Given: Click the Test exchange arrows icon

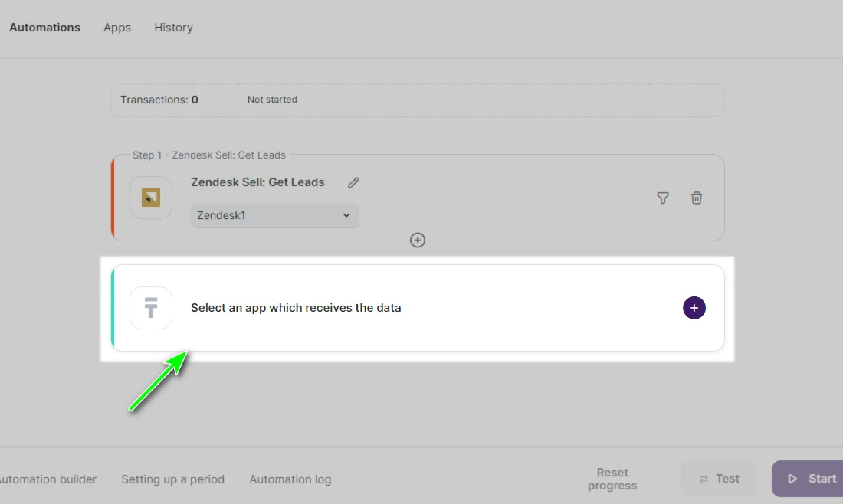Looking at the screenshot, I should tap(702, 478).
